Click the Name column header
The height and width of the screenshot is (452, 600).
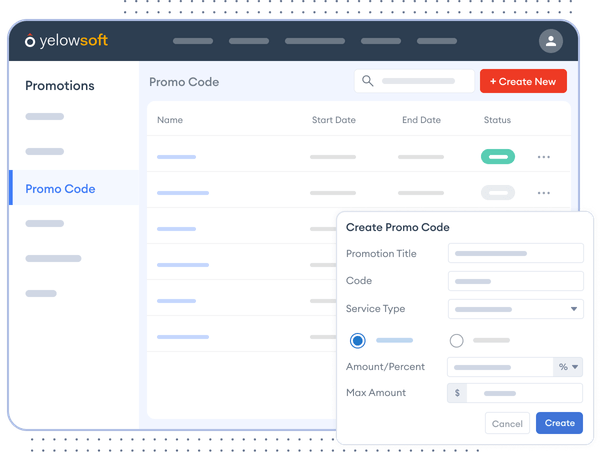[x=170, y=120]
